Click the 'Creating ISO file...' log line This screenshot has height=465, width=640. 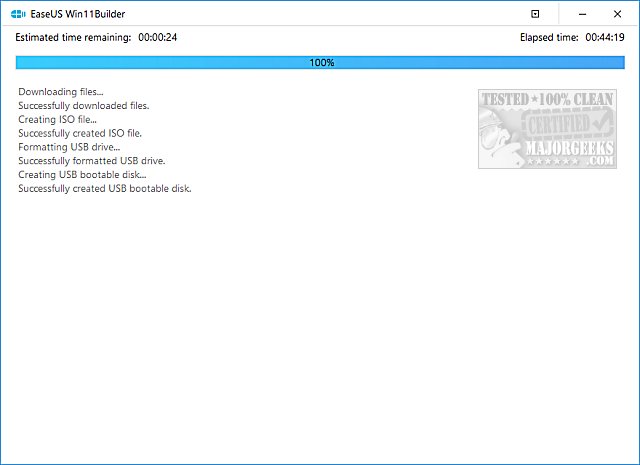pyautogui.click(x=58, y=120)
